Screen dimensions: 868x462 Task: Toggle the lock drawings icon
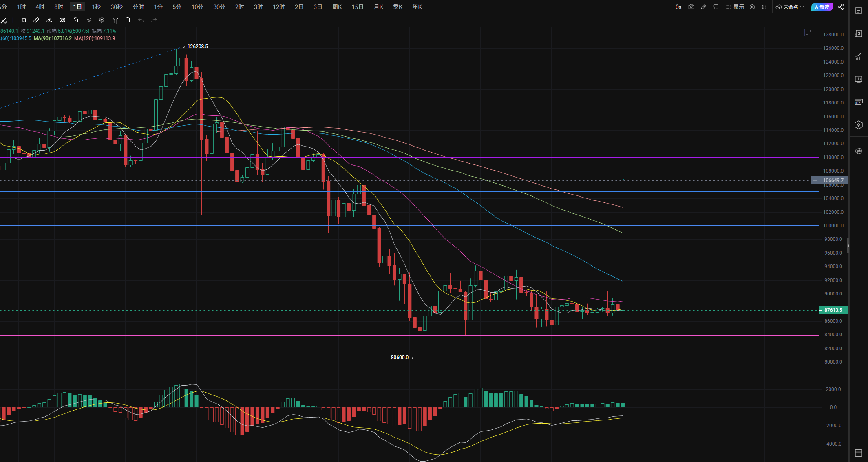tap(75, 20)
